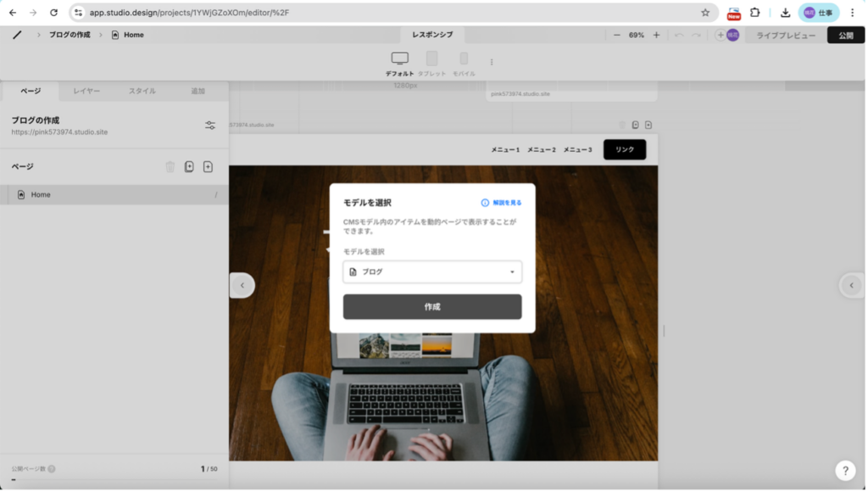Select the Default desktop breakpoint icon
The width and height of the screenshot is (868, 492).
click(400, 59)
